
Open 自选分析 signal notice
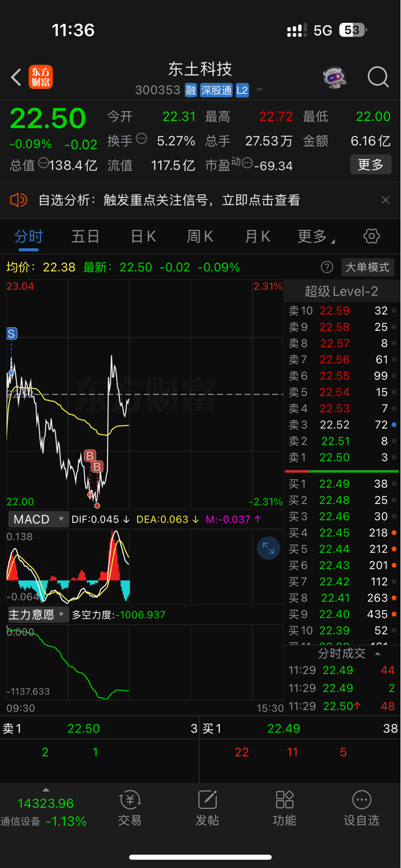(x=169, y=200)
